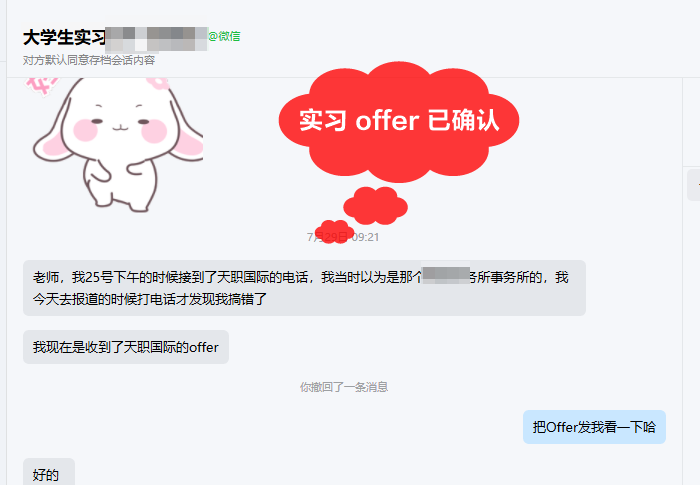This screenshot has height=485, width=700.
Task: Click the word offer in the callout banner
Action: pyautogui.click(x=387, y=121)
